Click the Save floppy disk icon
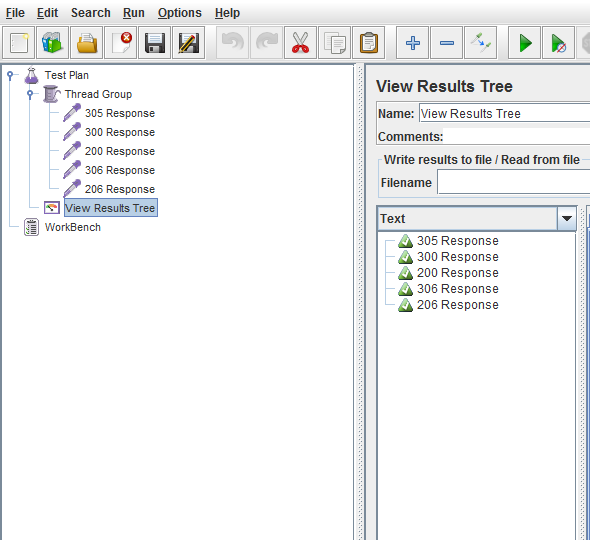This screenshot has width=590, height=540. click(x=155, y=43)
